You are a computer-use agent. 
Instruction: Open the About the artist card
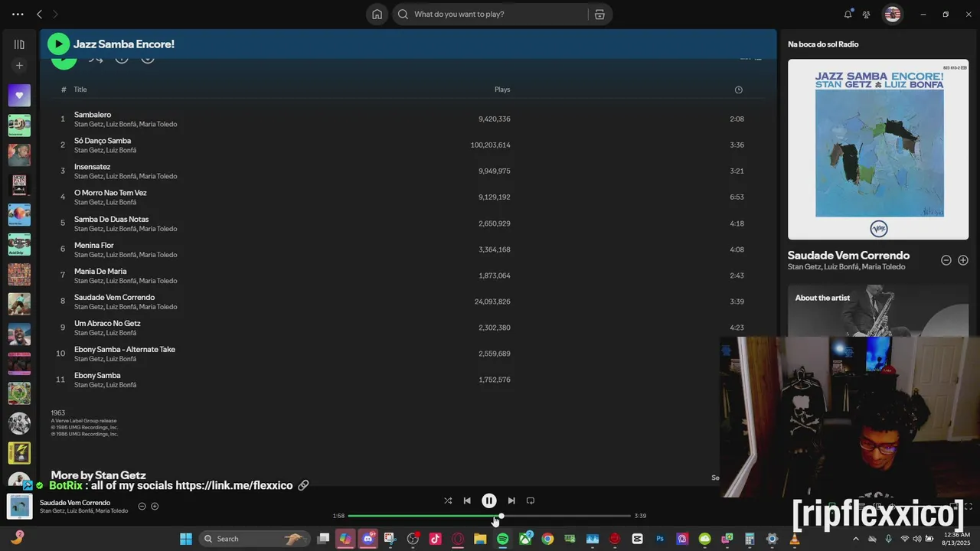click(878, 311)
